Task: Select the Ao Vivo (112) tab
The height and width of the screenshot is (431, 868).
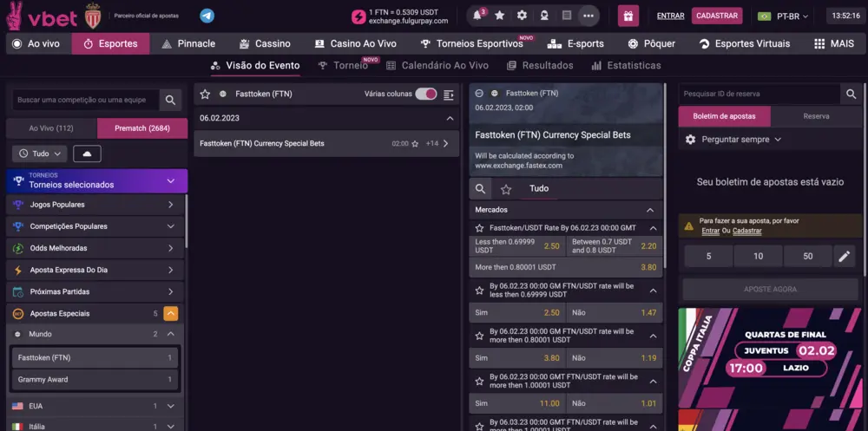Action: 51,128
